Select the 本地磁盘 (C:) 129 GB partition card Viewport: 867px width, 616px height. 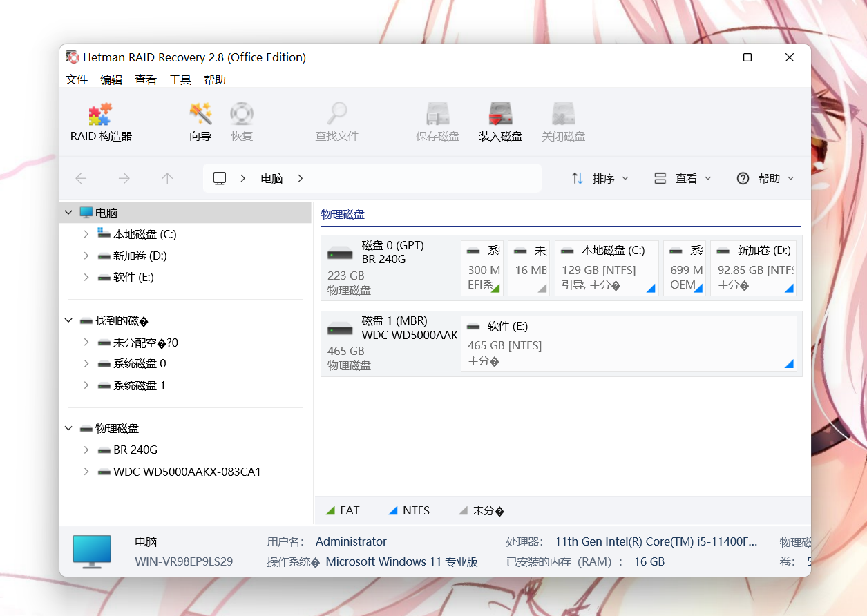click(607, 268)
